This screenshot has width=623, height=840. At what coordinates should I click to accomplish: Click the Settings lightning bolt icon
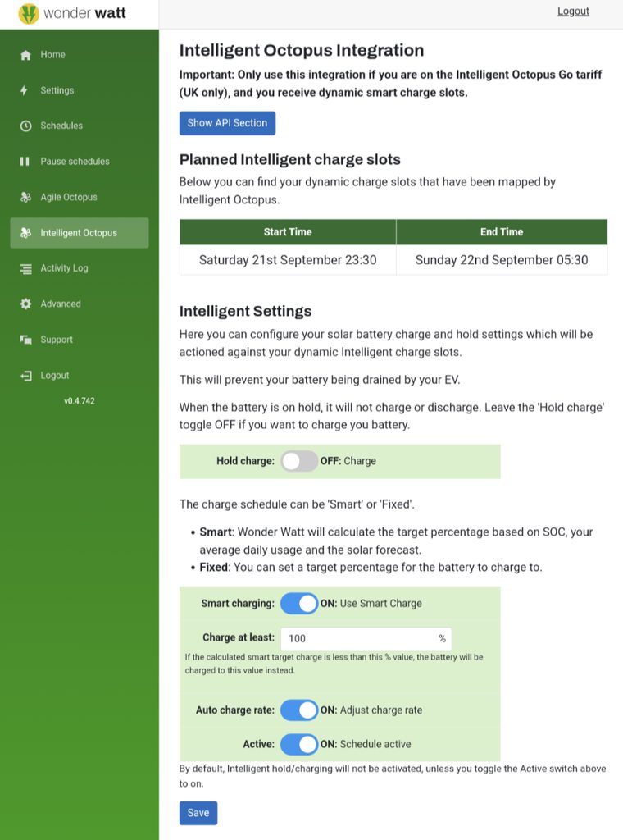[x=25, y=90]
